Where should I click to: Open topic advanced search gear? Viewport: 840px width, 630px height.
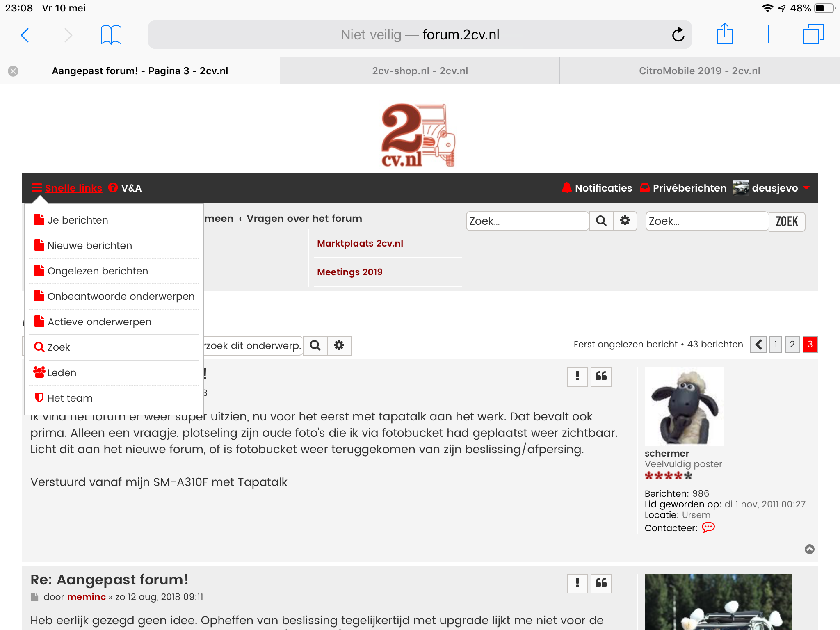[x=339, y=345]
